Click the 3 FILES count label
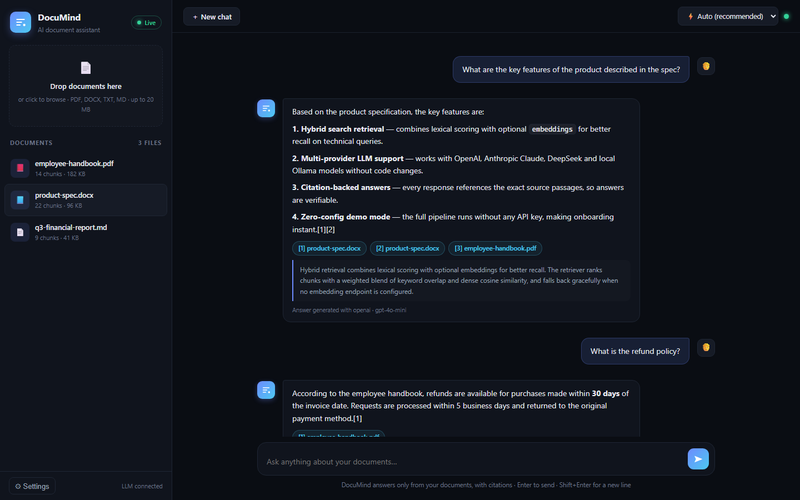This screenshot has height=500, width=800. (x=149, y=143)
